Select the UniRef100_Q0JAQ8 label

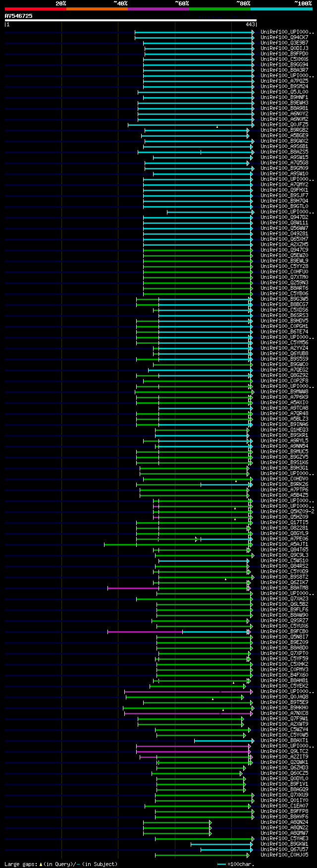click(284, 697)
